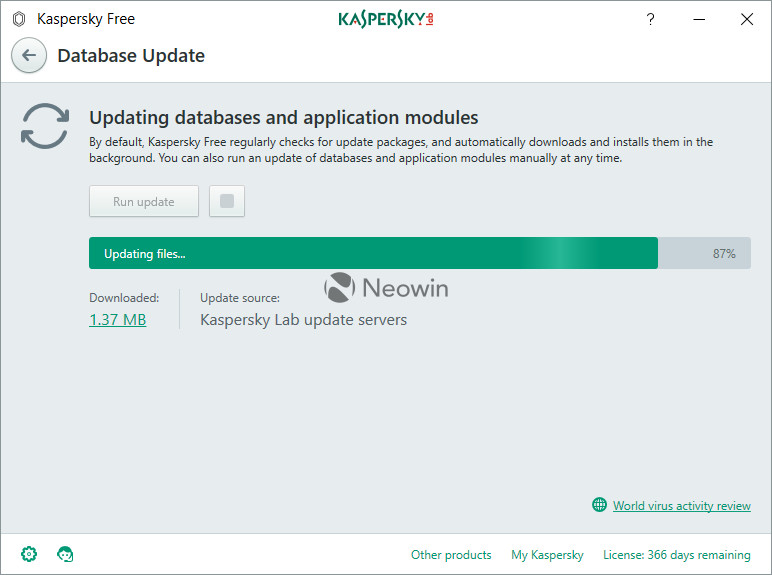The height and width of the screenshot is (575, 772).
Task: Open support via the headset agent icon
Action: 65,554
